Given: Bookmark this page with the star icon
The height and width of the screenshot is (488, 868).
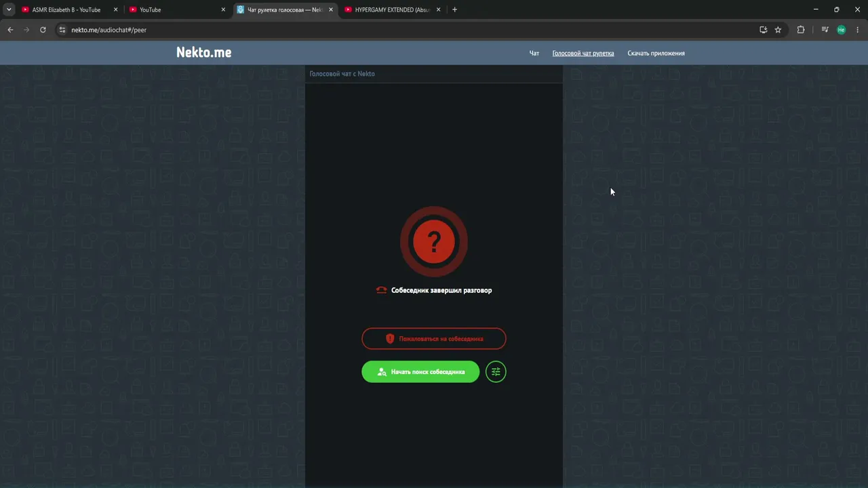Looking at the screenshot, I should pyautogui.click(x=778, y=30).
